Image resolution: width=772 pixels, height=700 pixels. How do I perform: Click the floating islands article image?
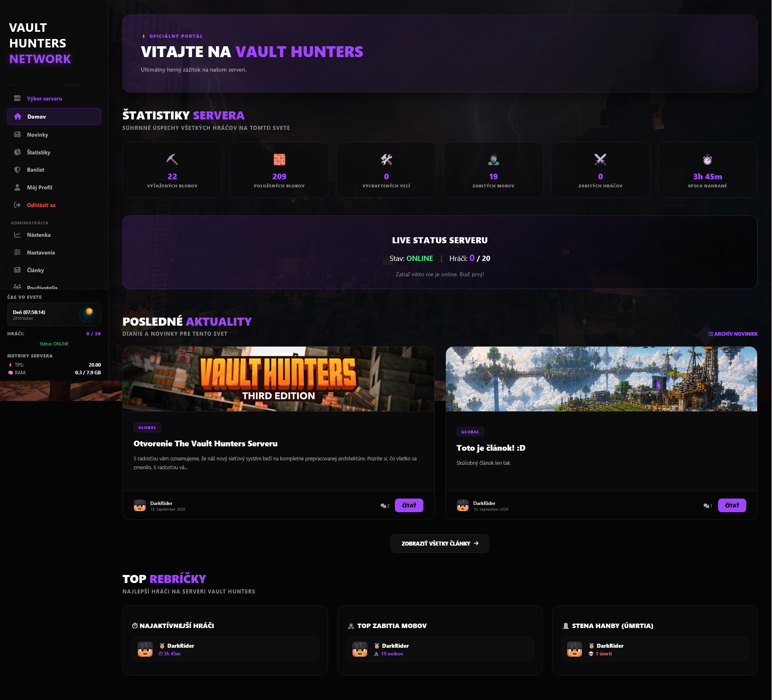602,379
